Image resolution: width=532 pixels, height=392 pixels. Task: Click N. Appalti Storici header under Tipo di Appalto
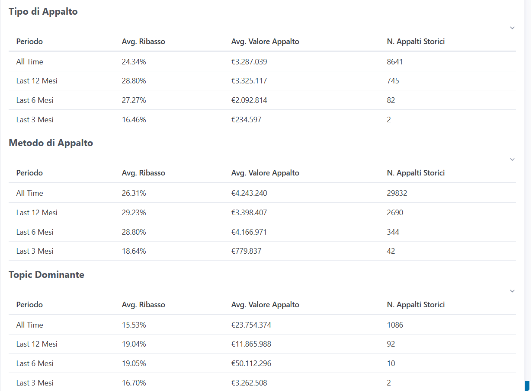click(416, 41)
